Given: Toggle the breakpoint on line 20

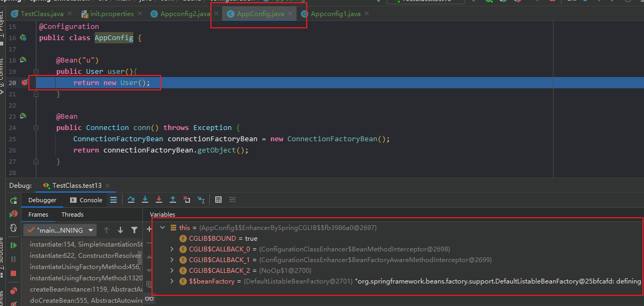Looking at the screenshot, I should click(x=25, y=82).
